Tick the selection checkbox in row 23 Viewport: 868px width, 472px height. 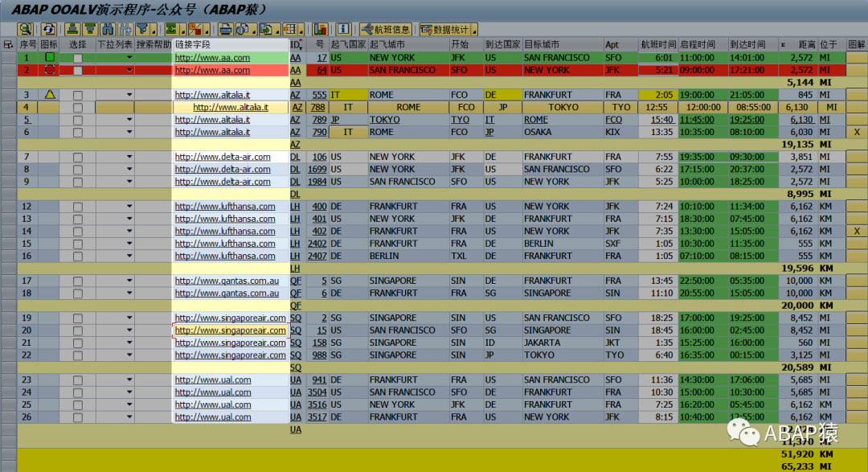coord(78,380)
